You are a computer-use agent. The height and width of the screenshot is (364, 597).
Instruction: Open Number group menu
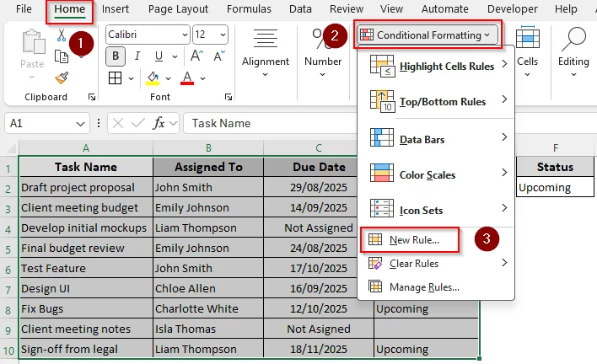[323, 53]
